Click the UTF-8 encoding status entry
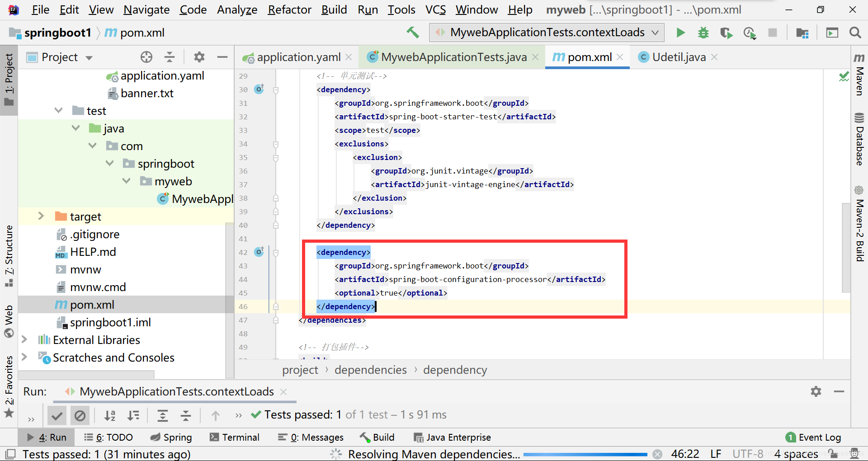The height and width of the screenshot is (461, 868). (748, 454)
